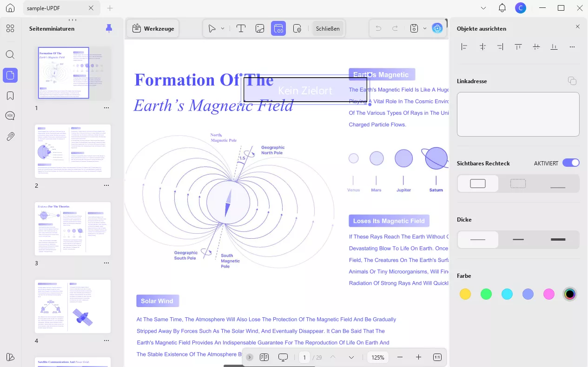Screen dimensions: 588x367
Task: Select the medium line thickness
Action: (518, 240)
